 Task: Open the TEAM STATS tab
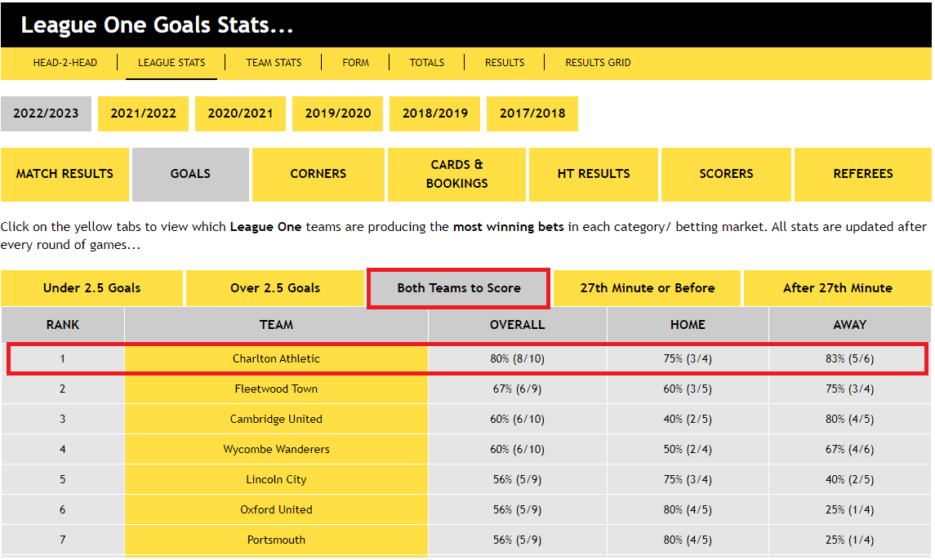tap(273, 62)
